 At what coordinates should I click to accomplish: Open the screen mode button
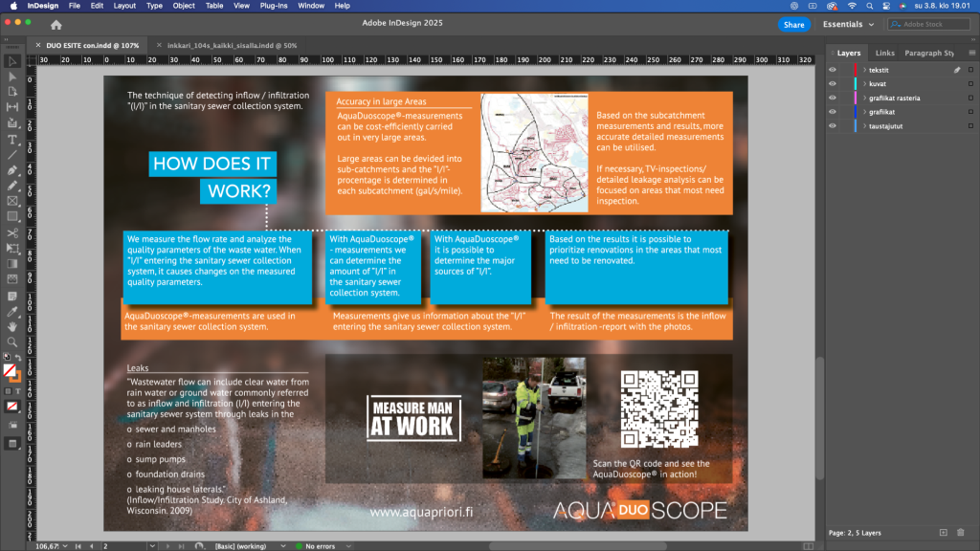click(x=11, y=444)
